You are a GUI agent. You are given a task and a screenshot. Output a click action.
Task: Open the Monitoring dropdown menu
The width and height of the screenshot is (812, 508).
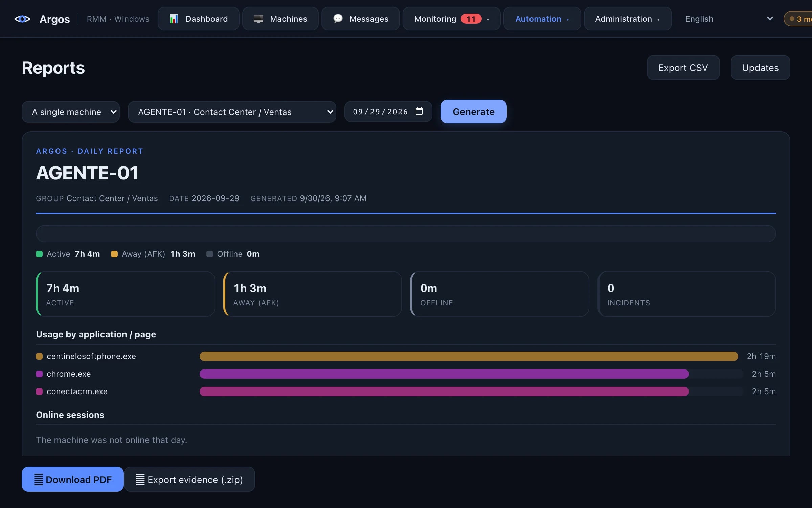click(451, 19)
